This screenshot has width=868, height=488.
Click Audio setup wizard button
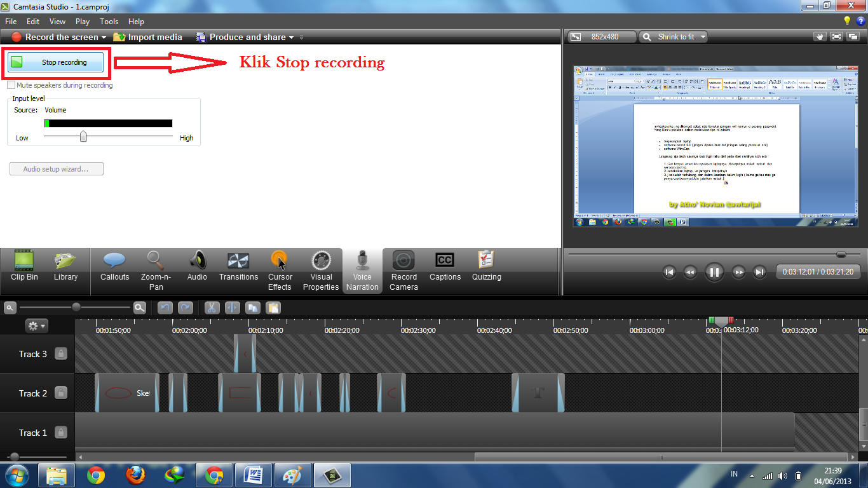56,169
